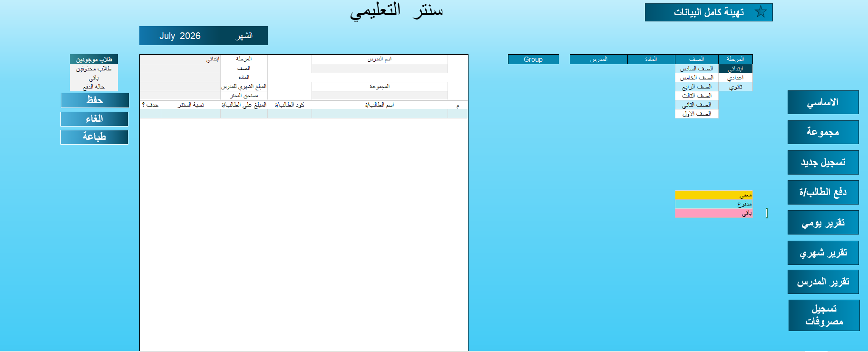Select باقي filter option in left list

[x=94, y=78]
